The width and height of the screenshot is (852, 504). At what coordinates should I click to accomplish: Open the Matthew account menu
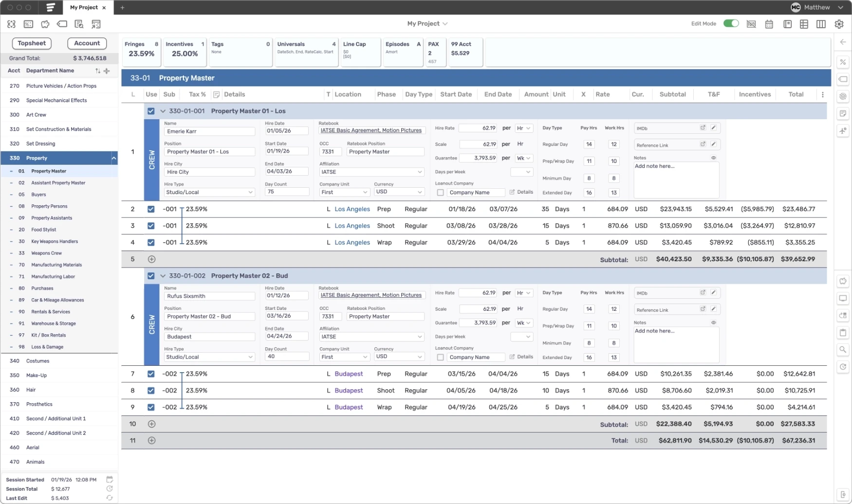818,7
